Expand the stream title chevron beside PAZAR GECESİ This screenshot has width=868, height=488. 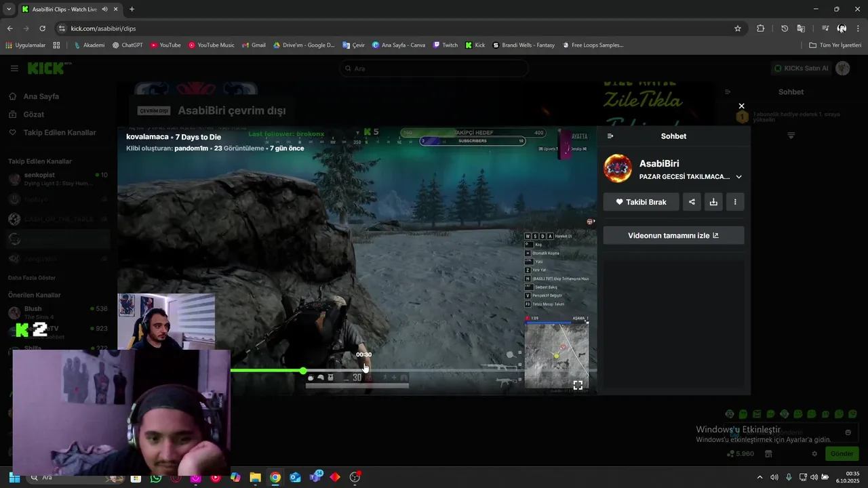pos(738,177)
